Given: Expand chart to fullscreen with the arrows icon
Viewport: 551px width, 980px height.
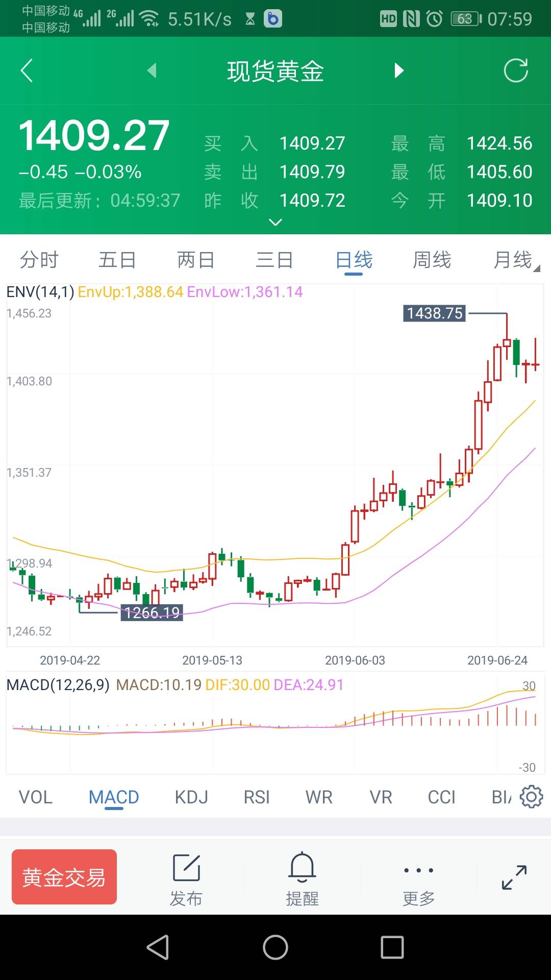Looking at the screenshot, I should click(514, 877).
